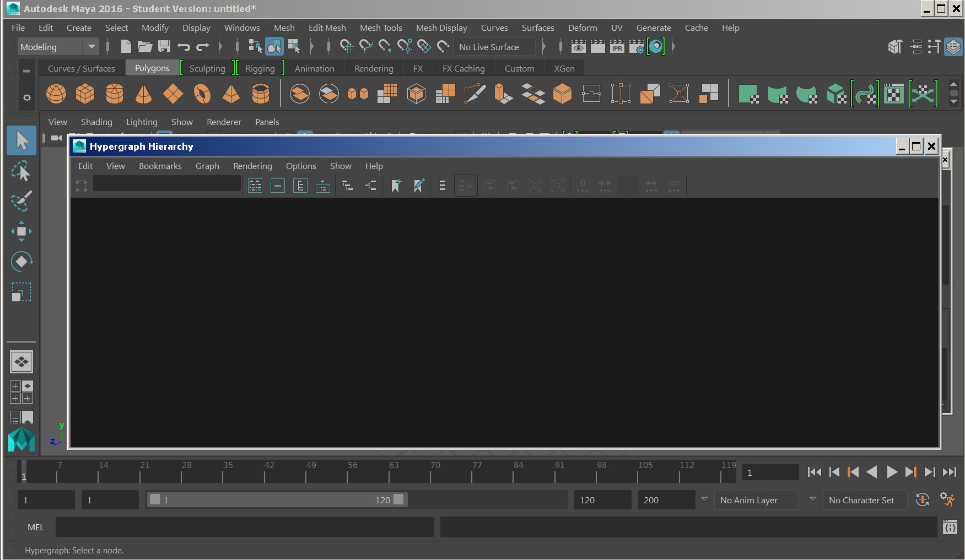Create a polygon cube from the shelf
Screen dimensions: 965x560
[x=85, y=94]
